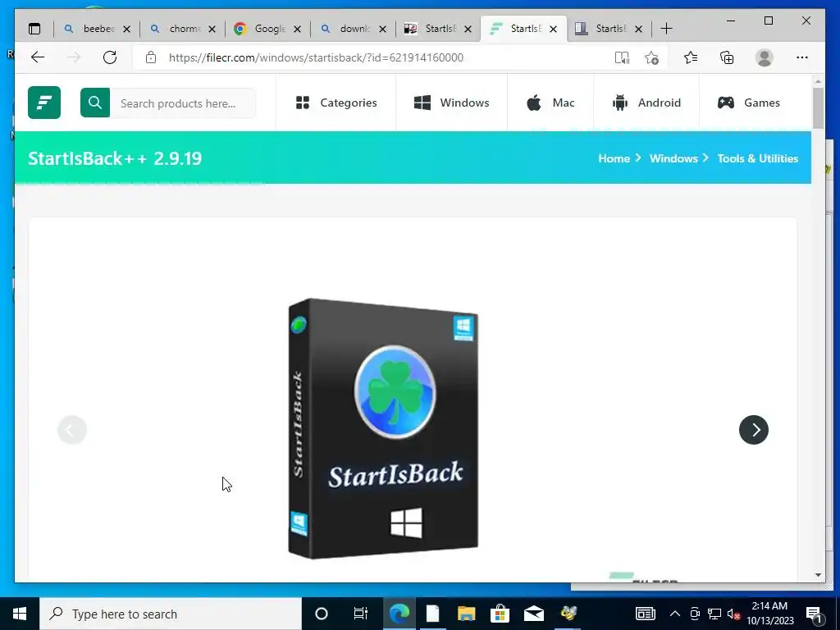Follow the Windows breadcrumb link
Viewport: 840px width, 630px height.
click(673, 158)
